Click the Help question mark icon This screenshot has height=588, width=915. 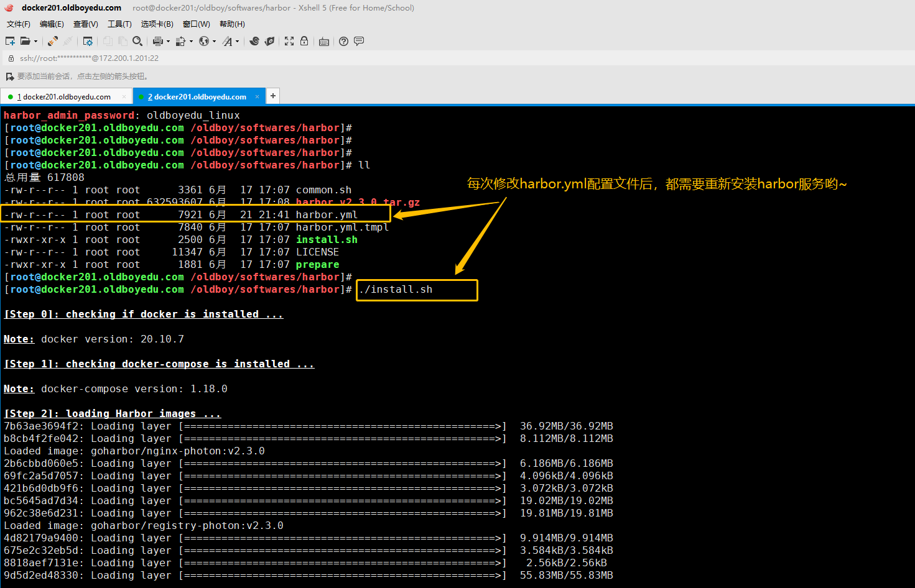(x=343, y=41)
